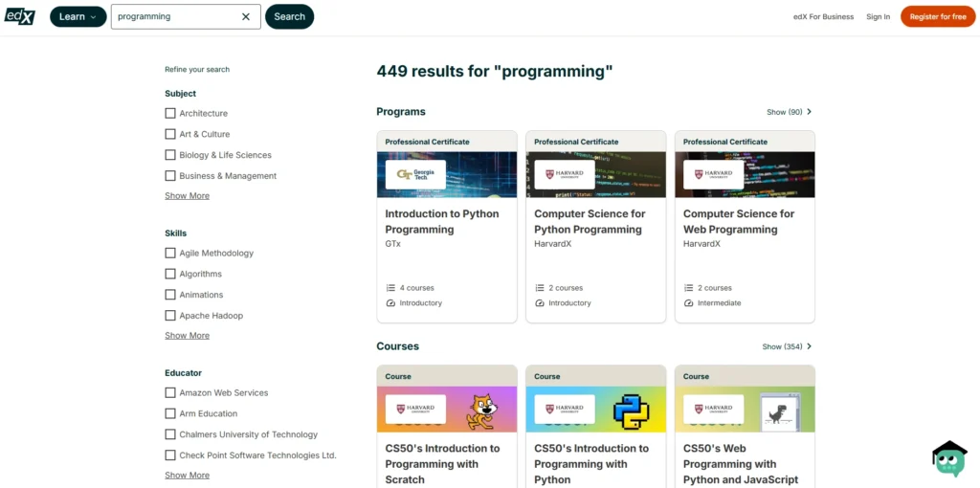
Task: Click Sign In
Action: pos(879,17)
